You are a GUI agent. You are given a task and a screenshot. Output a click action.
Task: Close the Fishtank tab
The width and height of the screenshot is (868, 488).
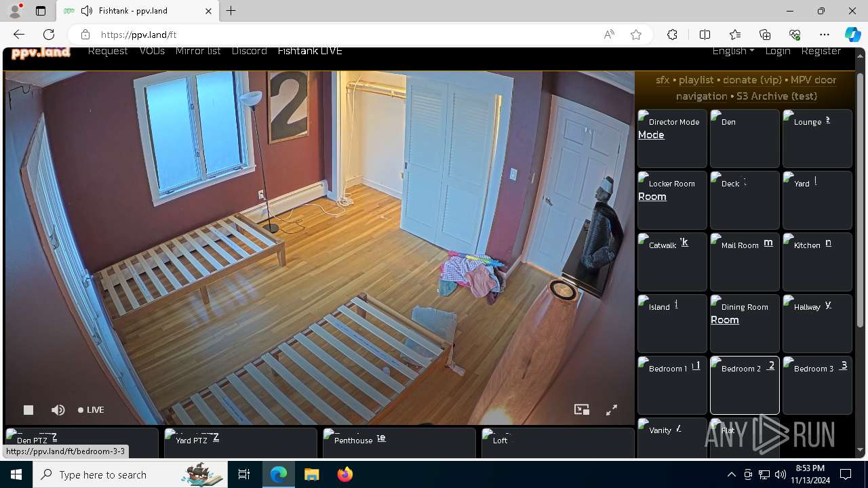(x=209, y=11)
